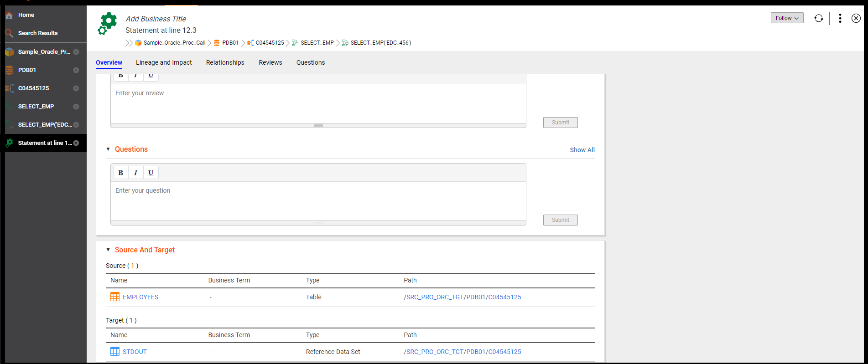Click the green gear statement icon
This screenshot has width=868, height=364.
[x=107, y=24]
